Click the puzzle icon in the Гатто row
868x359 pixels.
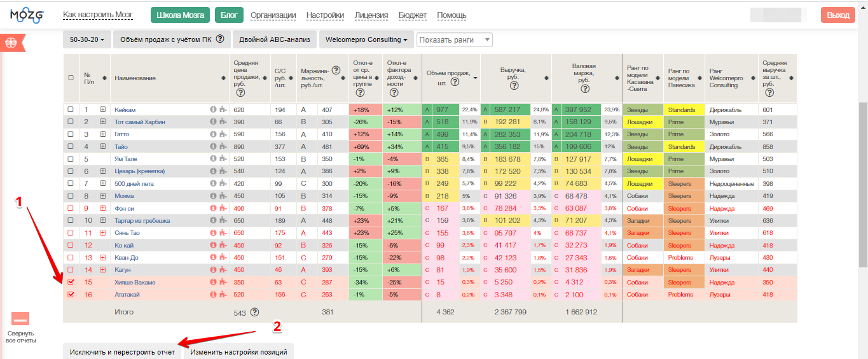coord(222,134)
